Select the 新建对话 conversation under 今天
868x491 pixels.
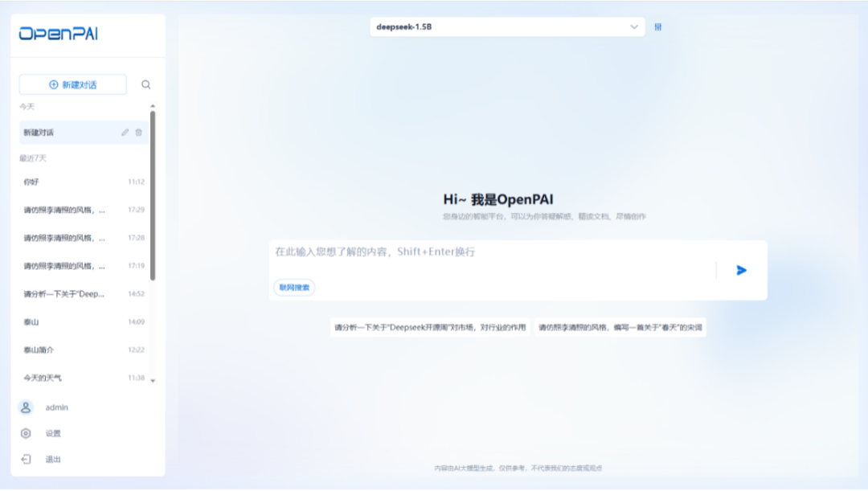(84, 133)
